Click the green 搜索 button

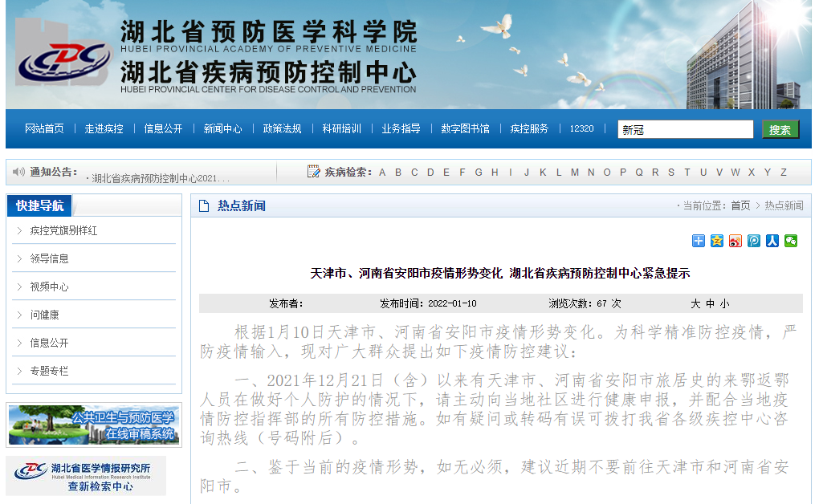780,129
